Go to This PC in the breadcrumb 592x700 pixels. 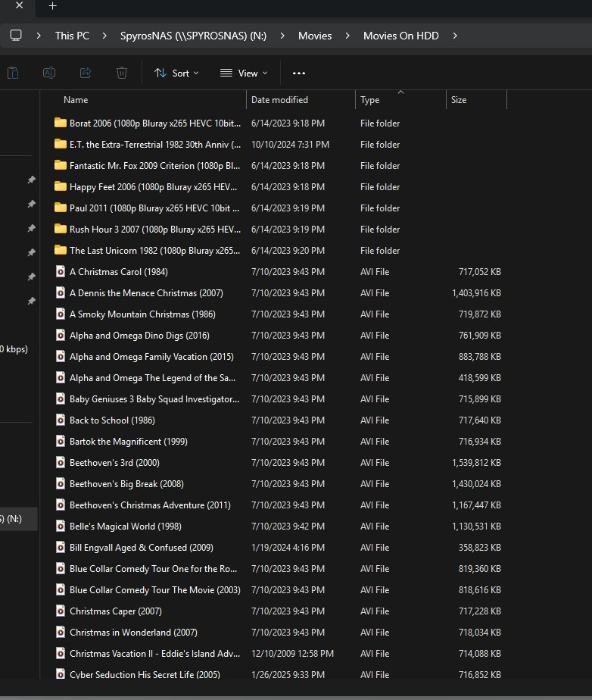[72, 36]
